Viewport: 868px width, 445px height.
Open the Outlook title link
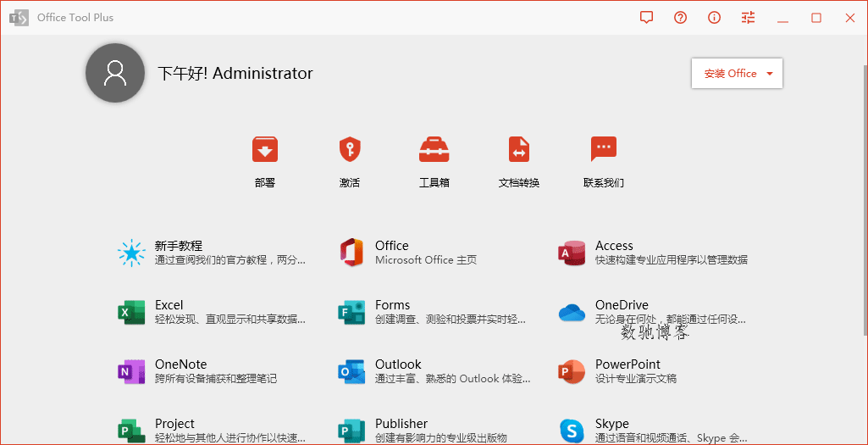coord(398,364)
